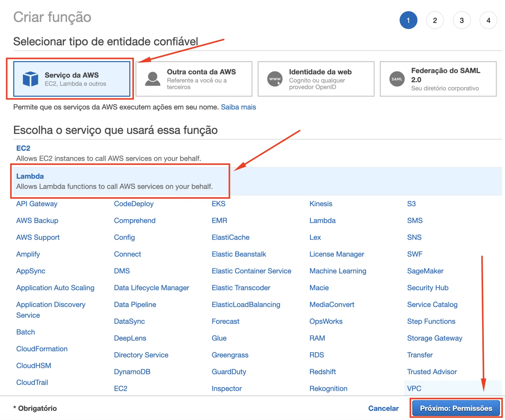The image size is (505, 420).
Task: Select VPC service
Action: (414, 388)
